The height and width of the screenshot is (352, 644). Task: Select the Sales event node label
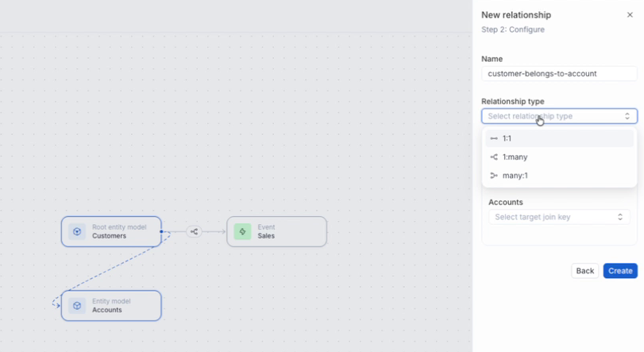[266, 236]
